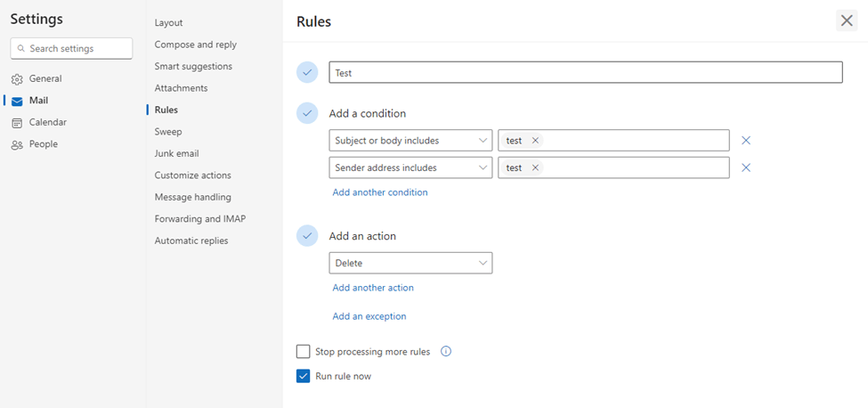Viewport: 868px width, 408px height.
Task: Click the Mail envelope icon
Action: [x=17, y=101]
